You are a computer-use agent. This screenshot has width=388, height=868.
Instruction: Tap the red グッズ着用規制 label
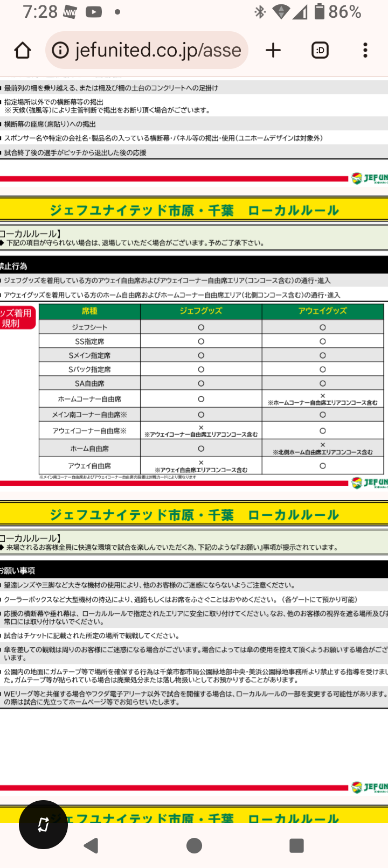point(17,318)
